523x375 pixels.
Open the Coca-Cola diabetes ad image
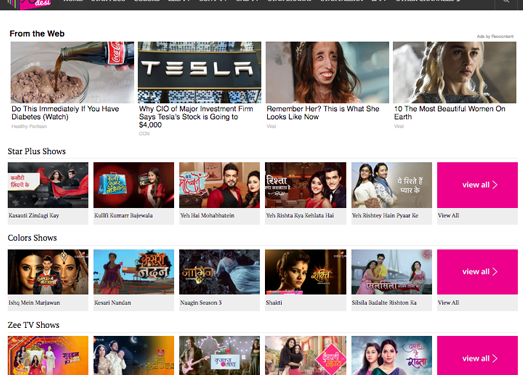[72, 72]
